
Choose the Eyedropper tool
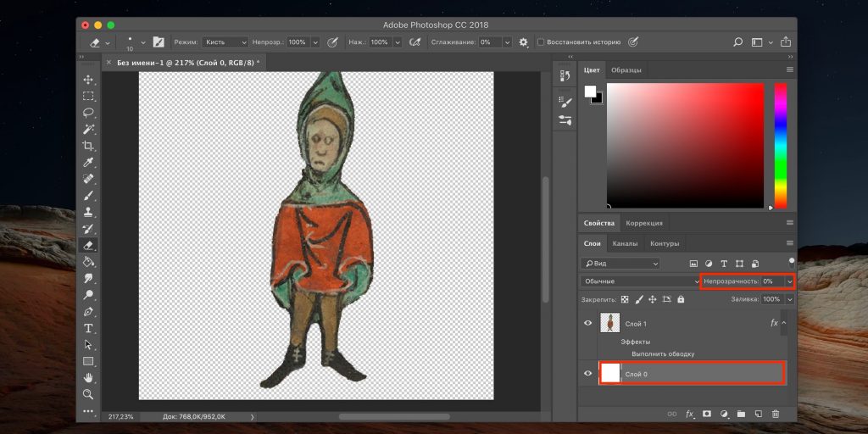88,163
